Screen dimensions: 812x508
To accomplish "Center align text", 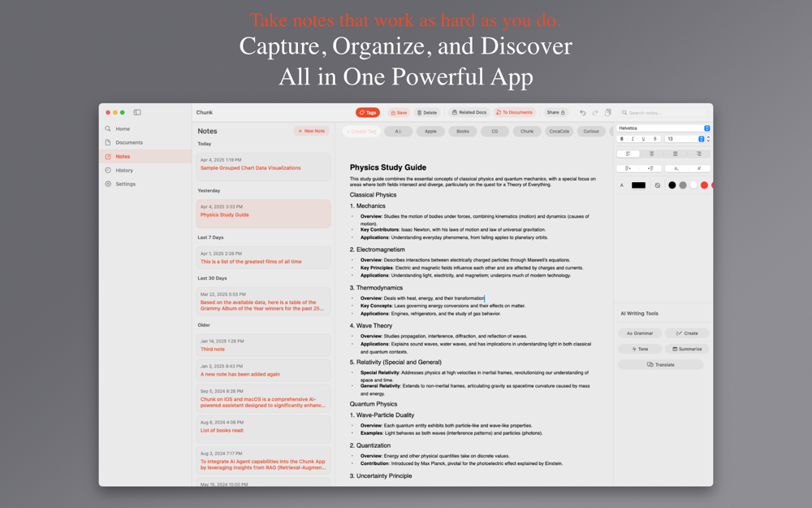I will 651,154.
